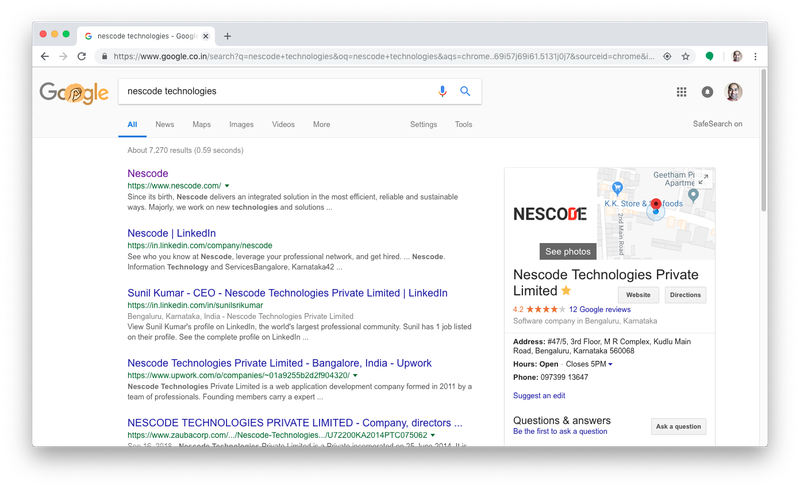Screen dimensions: 800x489
Task: Click the page vertical scrollbar
Action: tap(763, 140)
